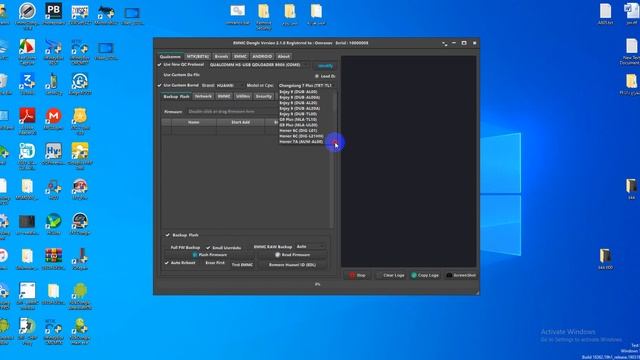640x360 pixels.
Task: Choose G9 Plus (MLA-TL10) from the list
Action: (x=298, y=120)
